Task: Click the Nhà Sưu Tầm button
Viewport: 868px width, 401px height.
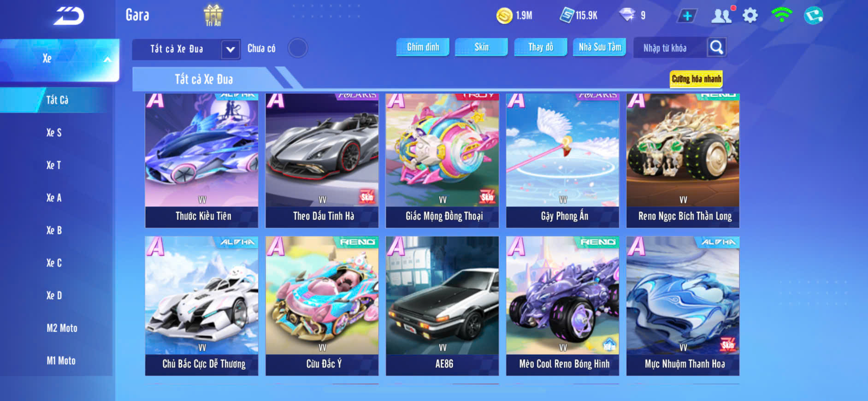Action: point(599,47)
